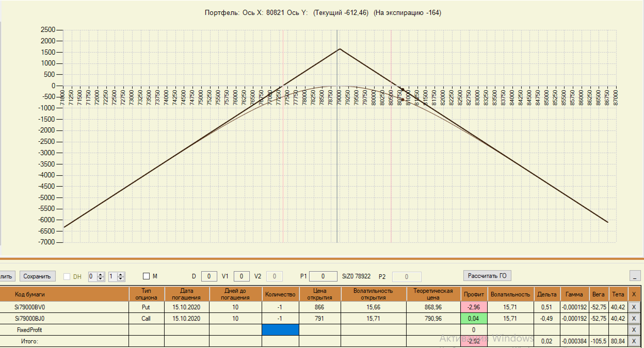
Task: Click the D input field
Action: click(x=209, y=276)
